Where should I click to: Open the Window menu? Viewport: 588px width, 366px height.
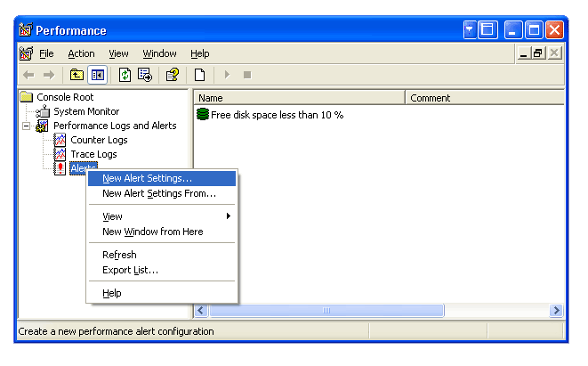159,53
